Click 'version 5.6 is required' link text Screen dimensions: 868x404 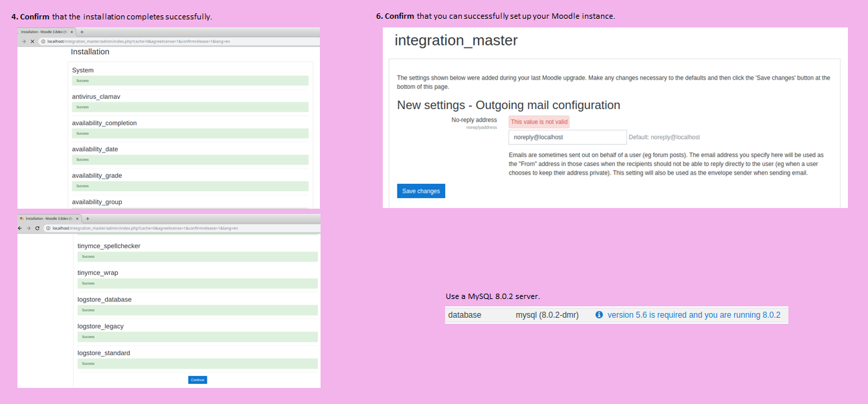click(x=694, y=315)
